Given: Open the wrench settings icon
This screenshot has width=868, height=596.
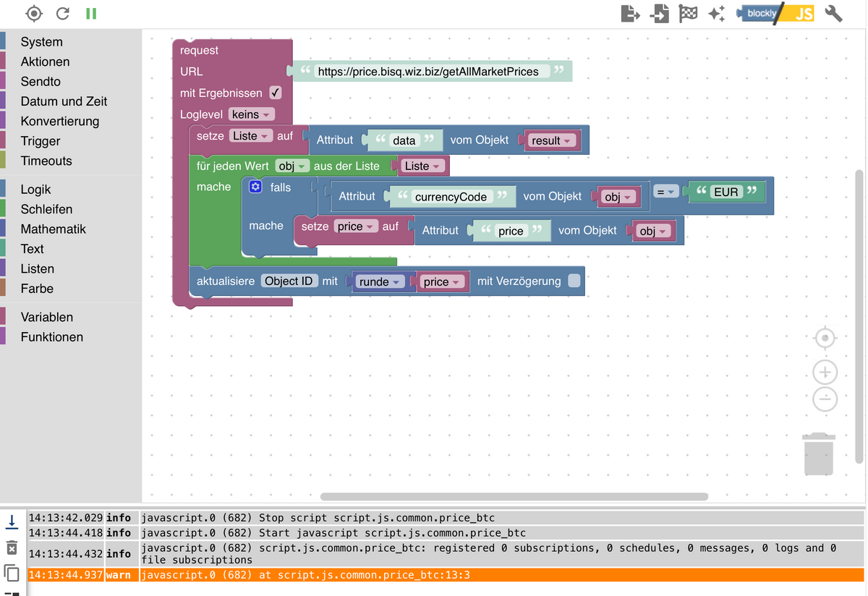Looking at the screenshot, I should pyautogui.click(x=834, y=13).
